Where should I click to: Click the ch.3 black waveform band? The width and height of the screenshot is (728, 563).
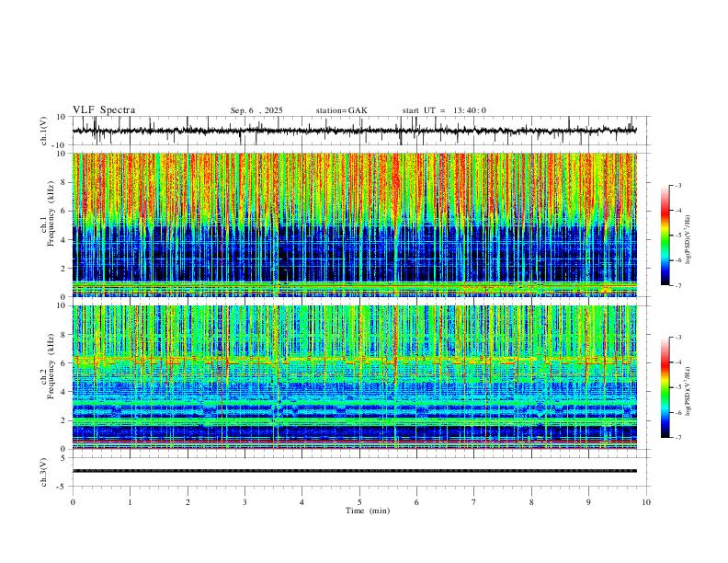[355, 471]
